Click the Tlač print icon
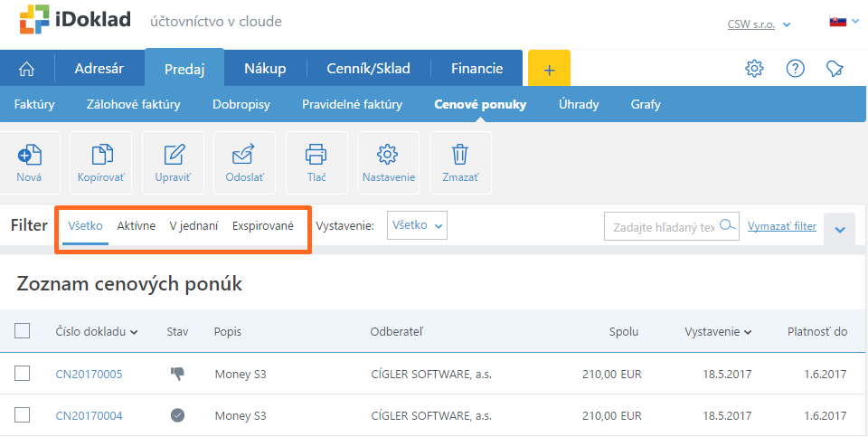868x437 pixels. click(316, 154)
